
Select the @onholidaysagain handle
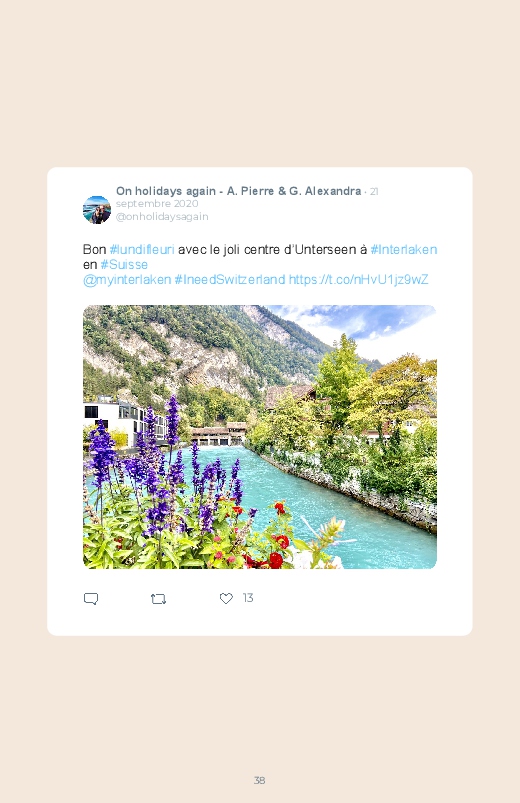(162, 217)
